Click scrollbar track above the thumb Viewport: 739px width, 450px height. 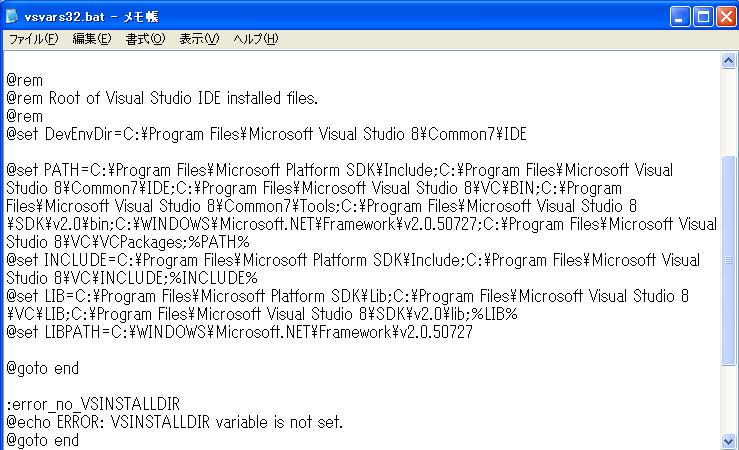point(728,112)
